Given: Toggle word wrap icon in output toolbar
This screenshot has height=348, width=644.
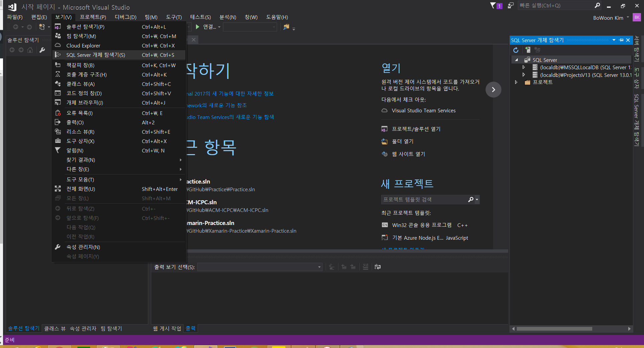Looking at the screenshot, I should click(x=378, y=267).
